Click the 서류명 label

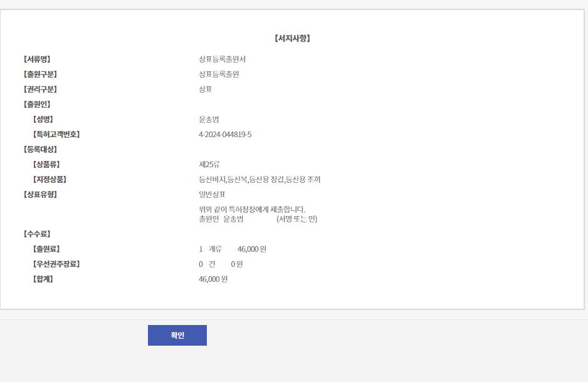(x=37, y=59)
